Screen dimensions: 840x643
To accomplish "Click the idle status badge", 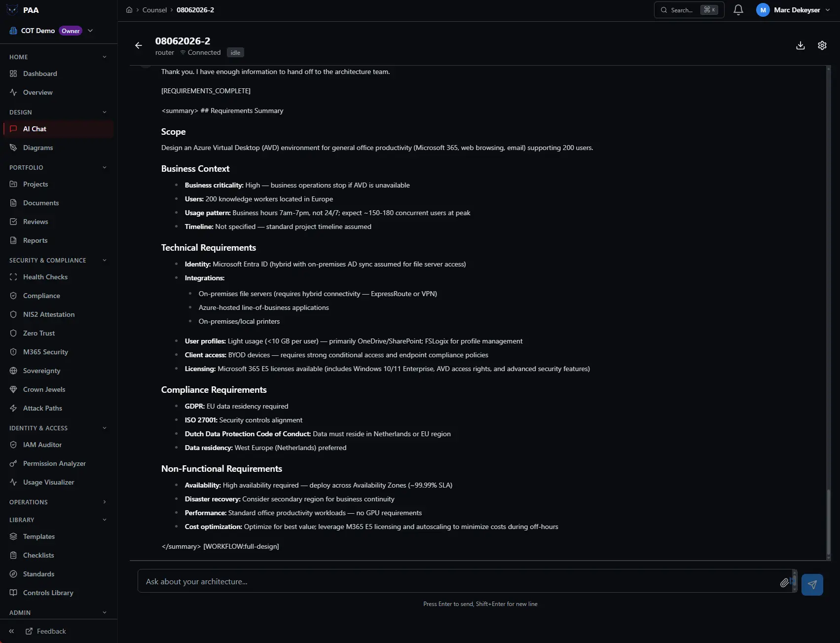I will point(235,53).
